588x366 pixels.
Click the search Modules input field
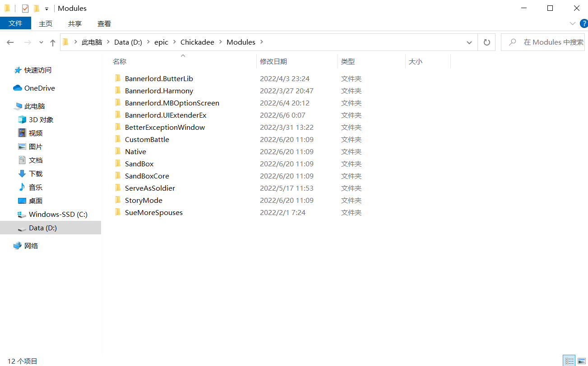pyautogui.click(x=543, y=42)
